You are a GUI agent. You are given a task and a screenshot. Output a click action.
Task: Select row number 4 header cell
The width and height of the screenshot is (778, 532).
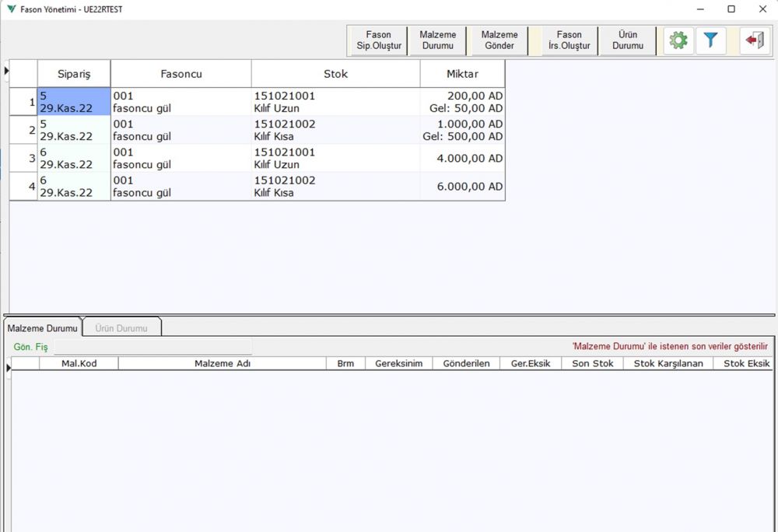pos(24,187)
